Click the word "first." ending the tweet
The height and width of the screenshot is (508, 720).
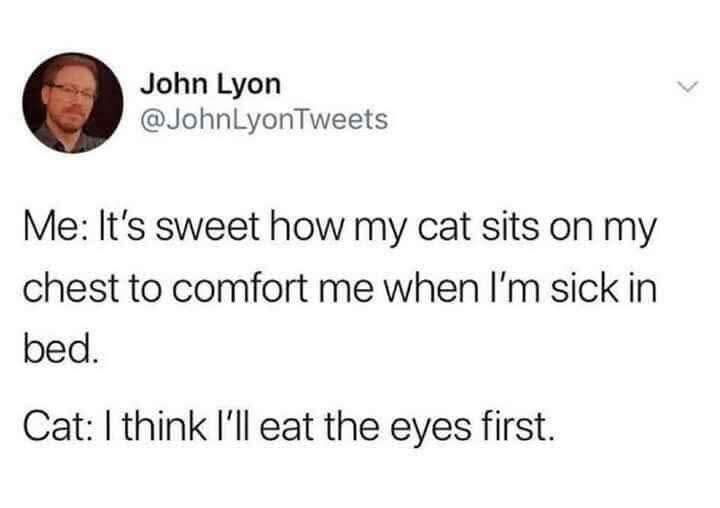[516, 426]
